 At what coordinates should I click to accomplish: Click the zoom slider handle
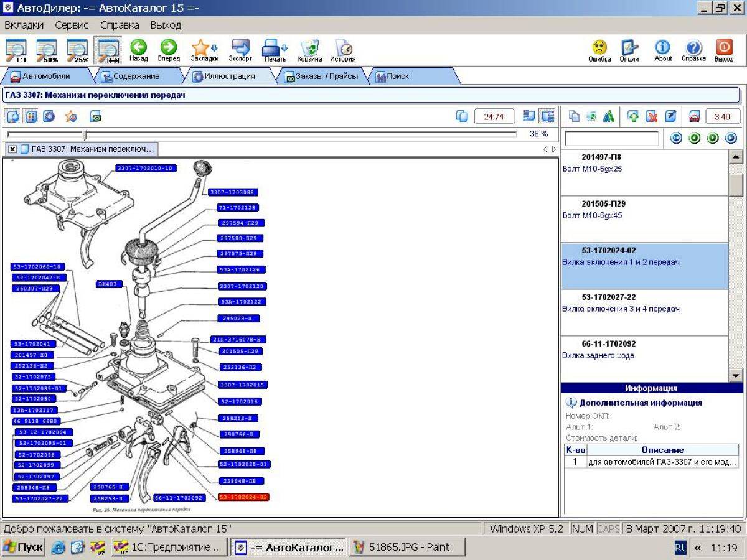coord(85,134)
